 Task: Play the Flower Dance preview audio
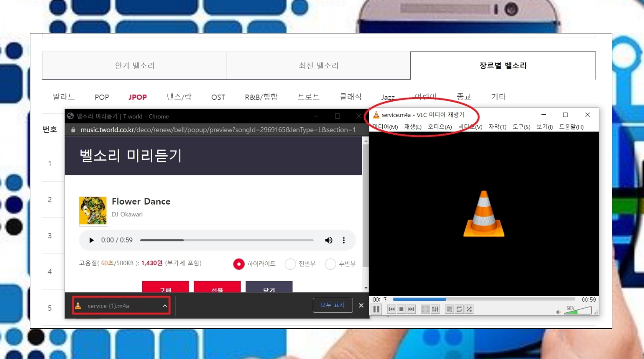(x=91, y=240)
